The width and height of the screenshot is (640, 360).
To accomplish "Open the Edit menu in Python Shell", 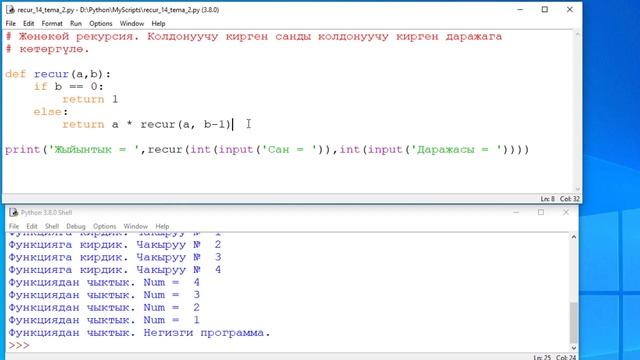I will tap(32, 226).
